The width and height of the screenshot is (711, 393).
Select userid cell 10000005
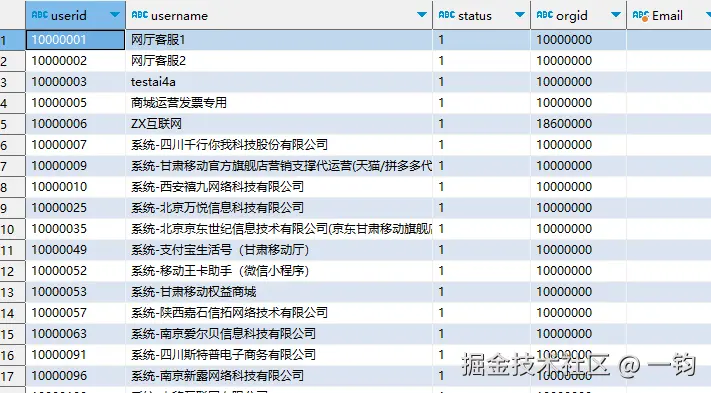tap(75, 103)
